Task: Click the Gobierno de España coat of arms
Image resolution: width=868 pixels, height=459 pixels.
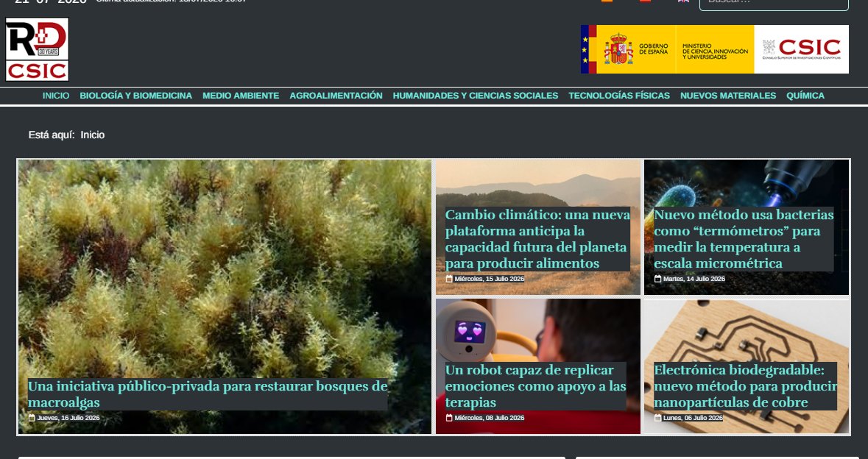Action: [618, 49]
